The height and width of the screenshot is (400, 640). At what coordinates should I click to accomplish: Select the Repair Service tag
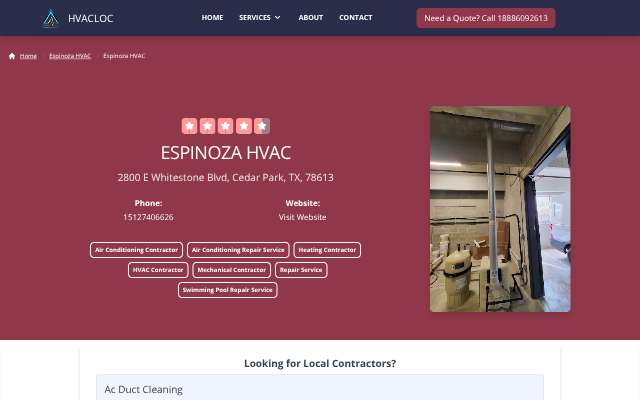301,270
